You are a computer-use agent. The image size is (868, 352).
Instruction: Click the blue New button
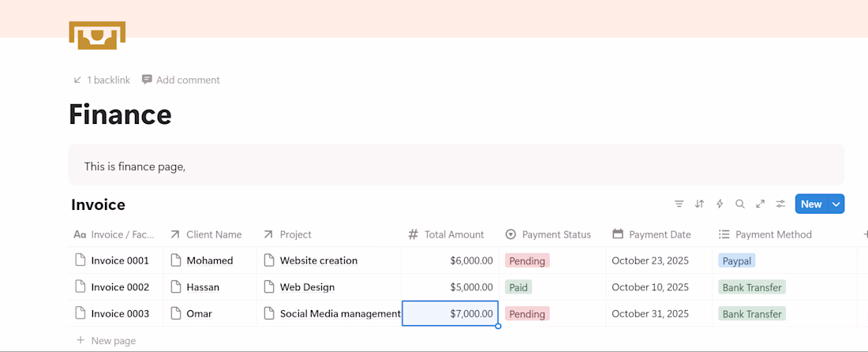[x=810, y=204]
